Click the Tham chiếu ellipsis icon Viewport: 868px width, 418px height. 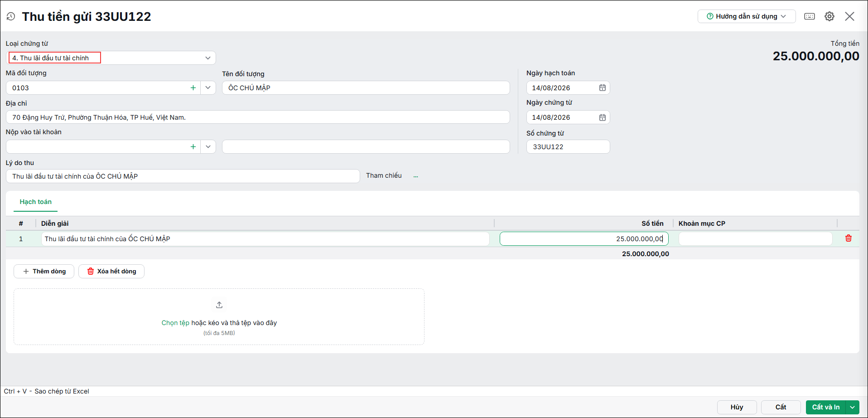(416, 176)
